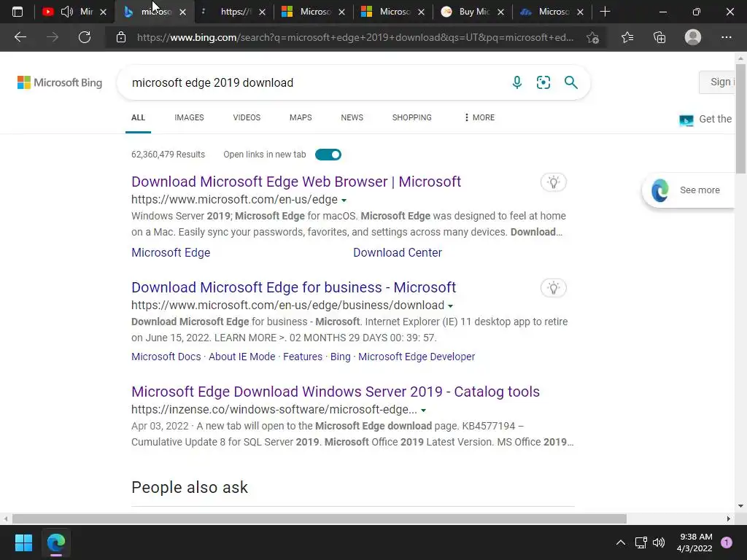Open the Download Center sublink
Image resolution: width=747 pixels, height=560 pixels.
point(398,252)
